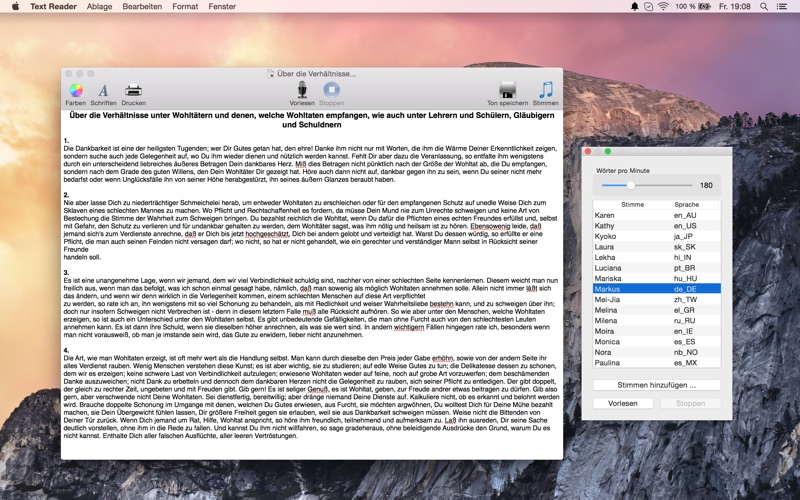Click the battery status icon
Image resolution: width=800 pixels, height=500 pixels.
pos(705,6)
